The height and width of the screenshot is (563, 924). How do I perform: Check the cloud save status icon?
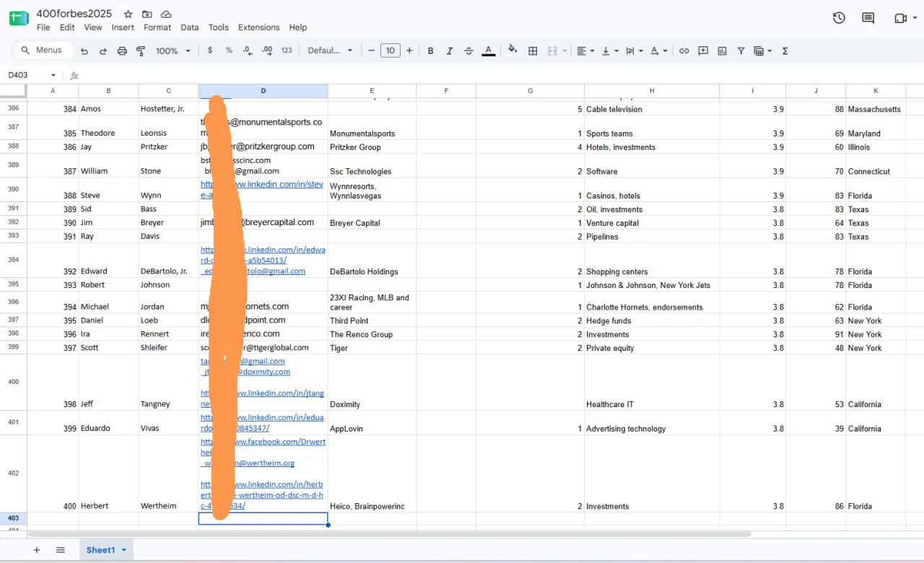[166, 14]
